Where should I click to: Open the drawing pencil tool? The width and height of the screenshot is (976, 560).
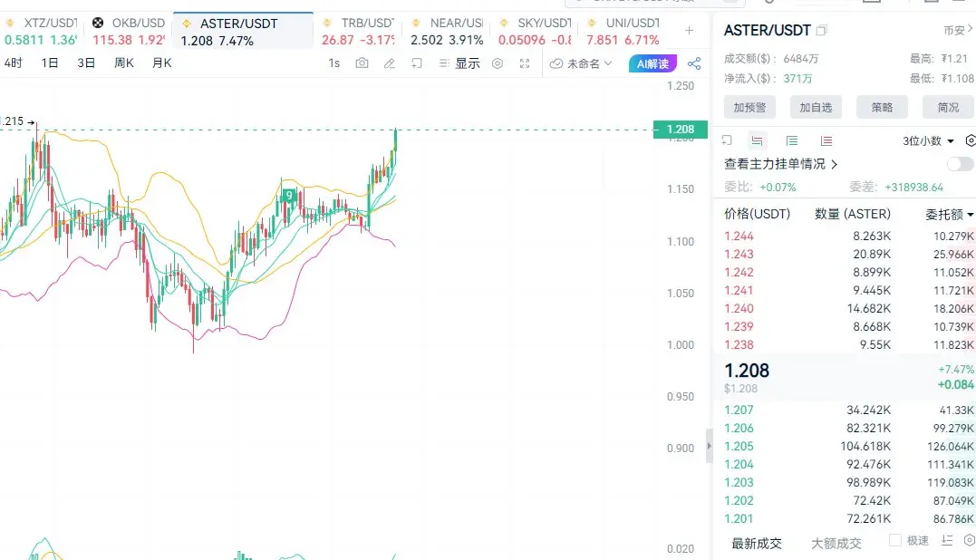point(390,63)
